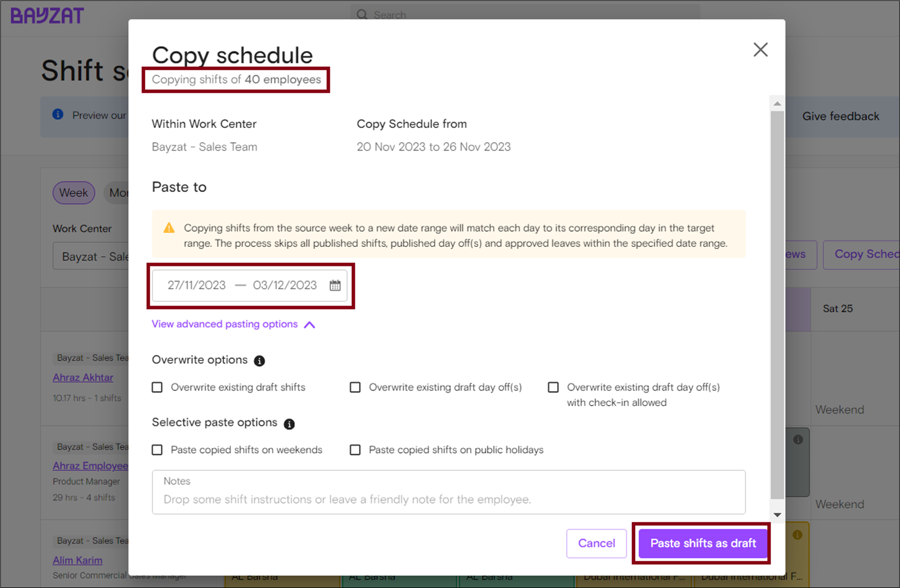The height and width of the screenshot is (588, 900).
Task: Open Alim Karim employee link
Action: [77, 560]
